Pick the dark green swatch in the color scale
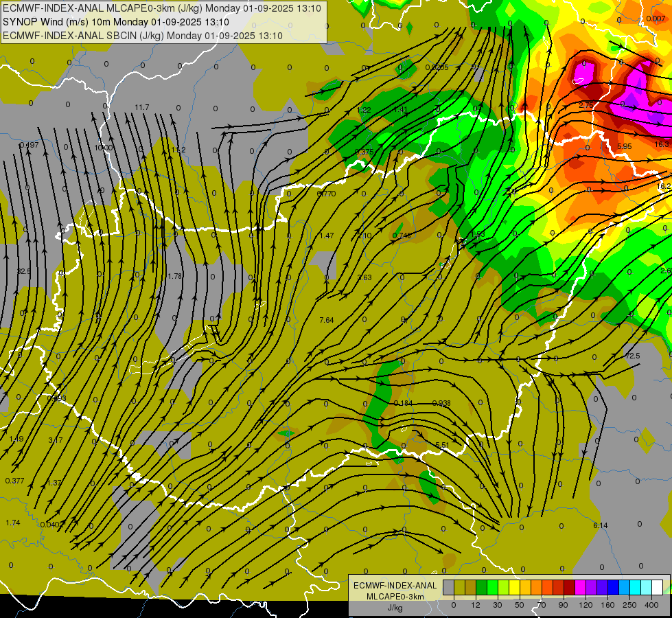672x618 pixels. 482,587
